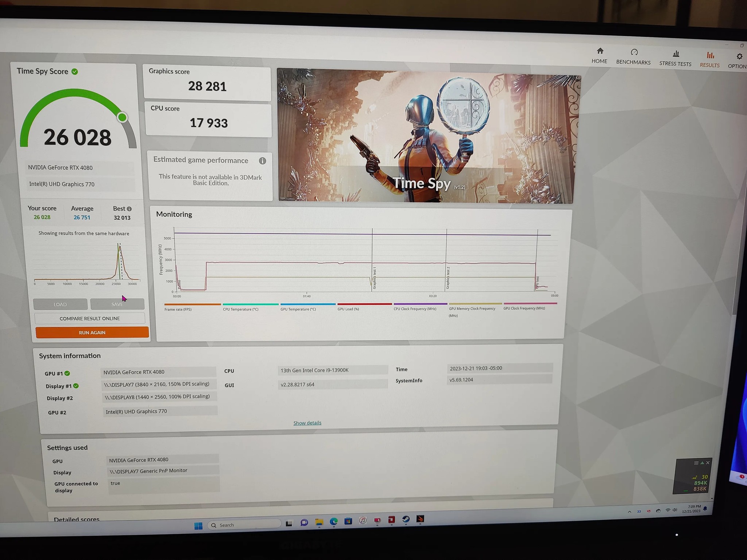Open the OPTIONS tab with gear icon
Screen dimensions: 747x560
tap(738, 61)
